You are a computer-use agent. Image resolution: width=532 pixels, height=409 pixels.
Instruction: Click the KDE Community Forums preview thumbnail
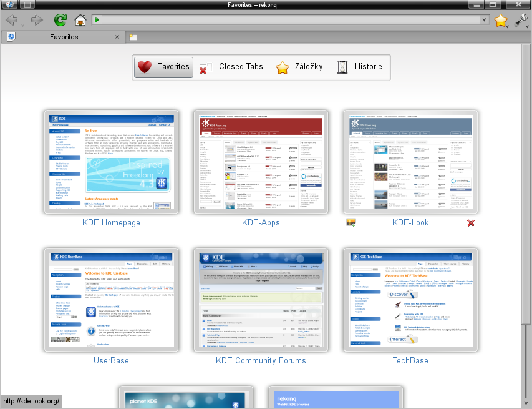(x=261, y=300)
